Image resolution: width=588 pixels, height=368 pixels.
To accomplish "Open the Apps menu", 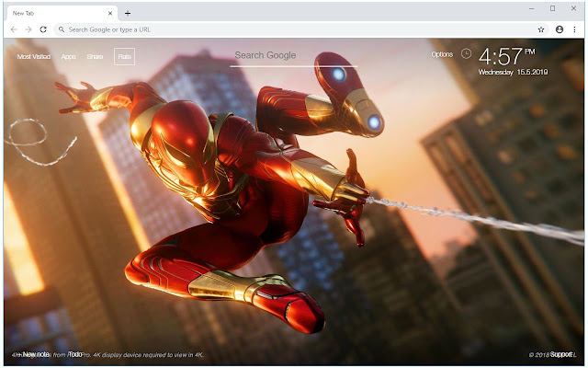I will [69, 57].
